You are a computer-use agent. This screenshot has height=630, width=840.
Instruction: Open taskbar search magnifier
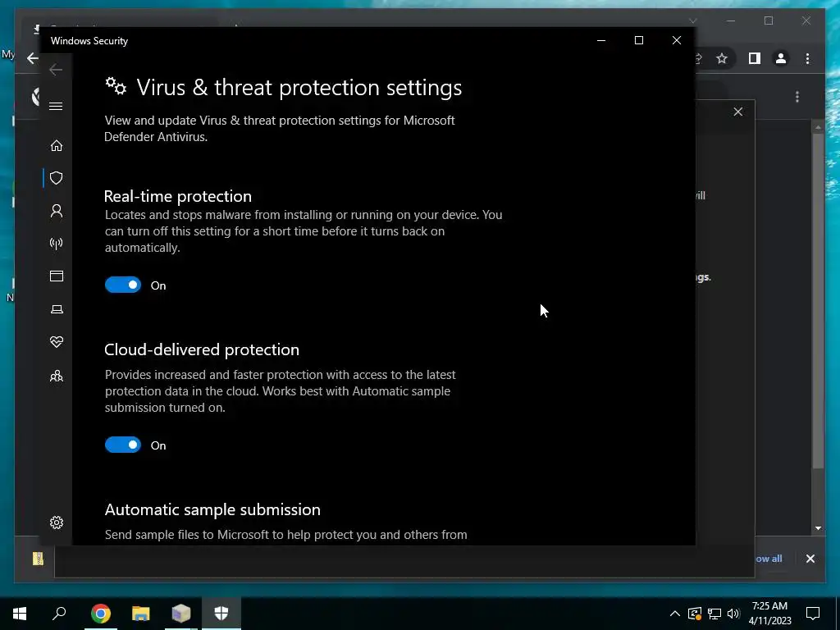click(59, 614)
